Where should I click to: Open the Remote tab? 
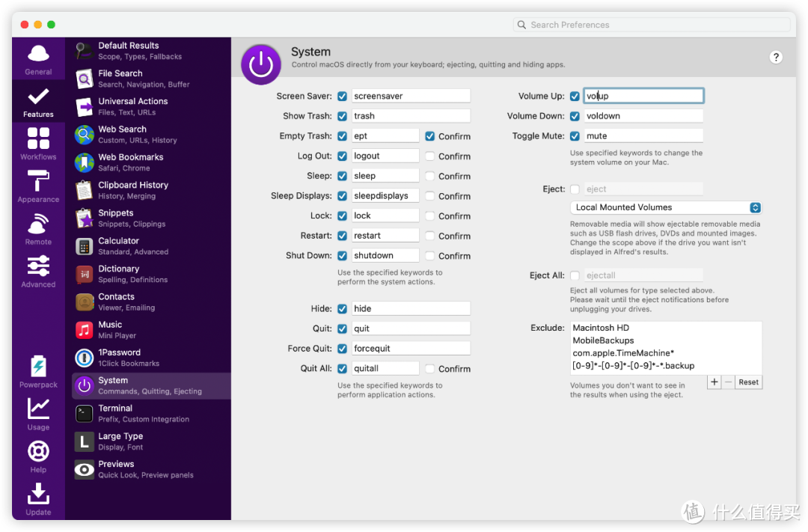(x=38, y=229)
